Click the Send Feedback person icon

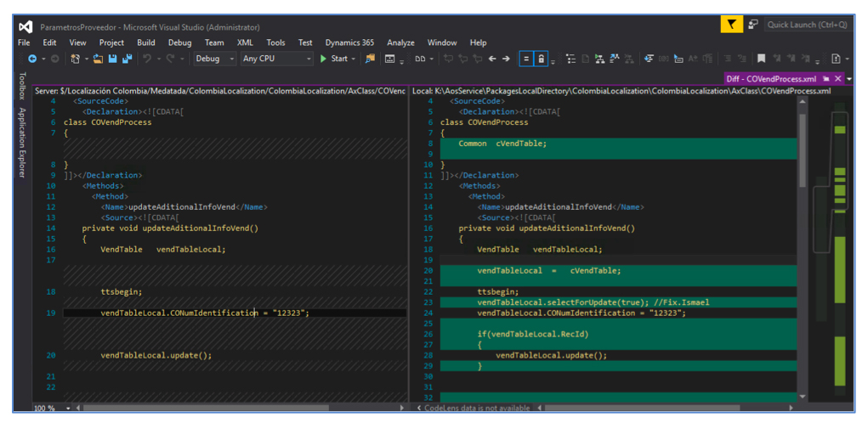point(753,25)
